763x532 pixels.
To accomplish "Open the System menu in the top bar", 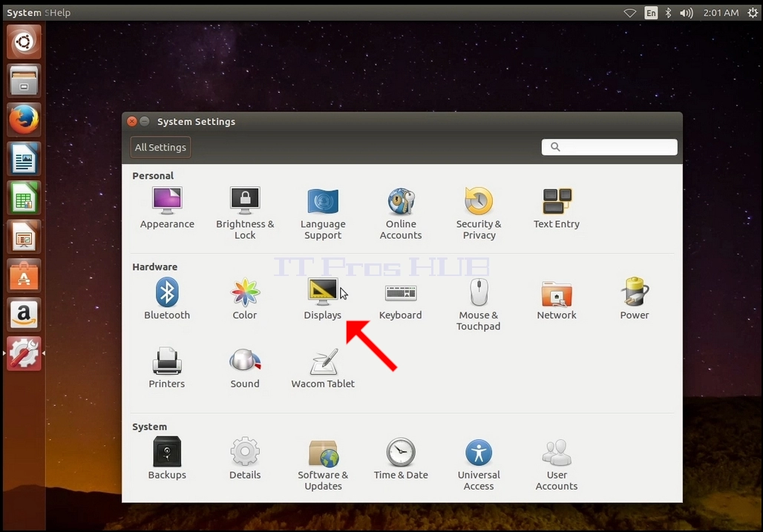I will [x=24, y=13].
